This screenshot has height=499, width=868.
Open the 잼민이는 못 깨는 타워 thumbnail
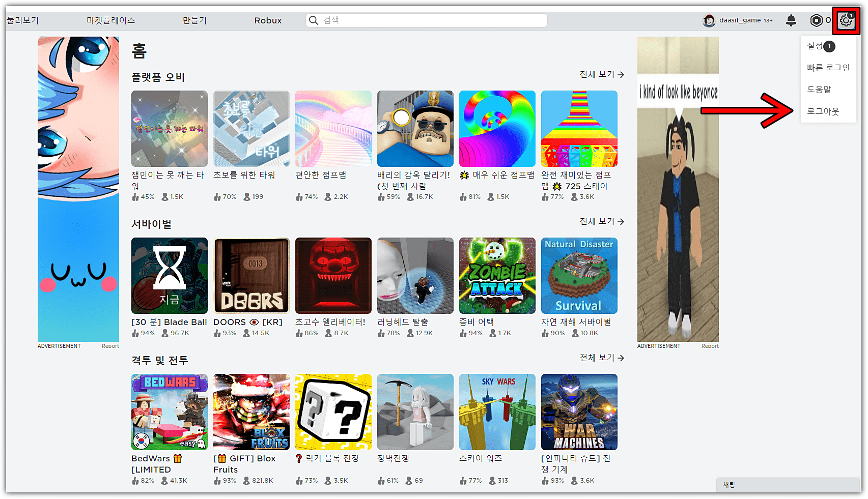(170, 129)
